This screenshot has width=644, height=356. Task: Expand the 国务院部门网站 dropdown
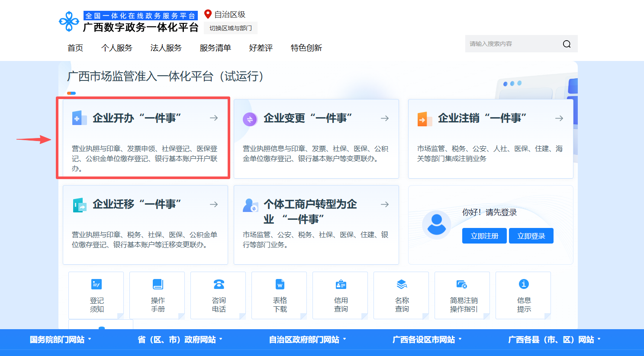click(61, 340)
